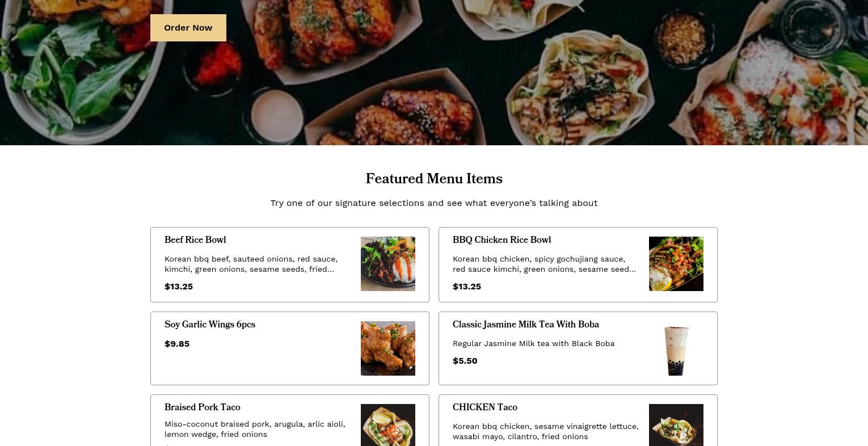Click the CHICKEN Taco photo thumbnail
This screenshot has width=868, height=446.
pos(676,425)
